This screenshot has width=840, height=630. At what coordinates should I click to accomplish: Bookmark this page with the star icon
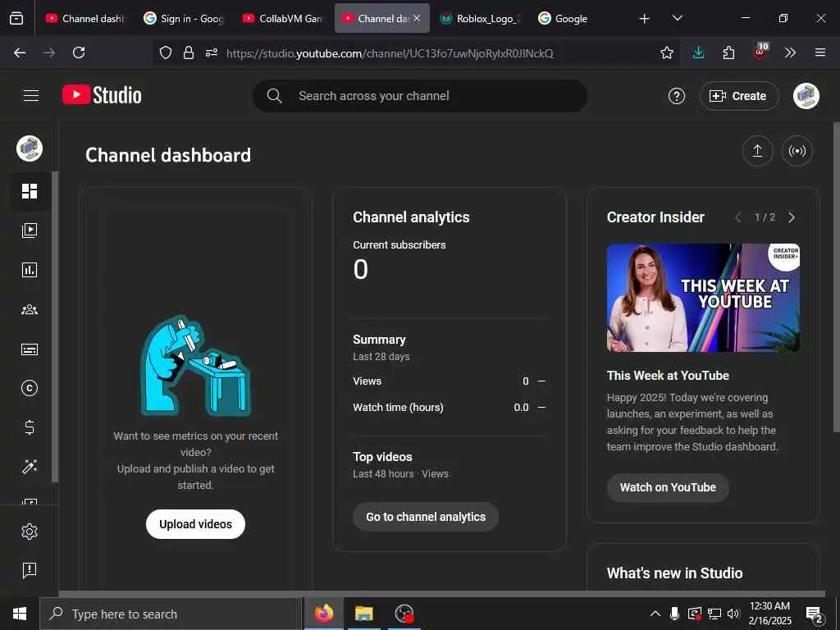[x=666, y=52]
